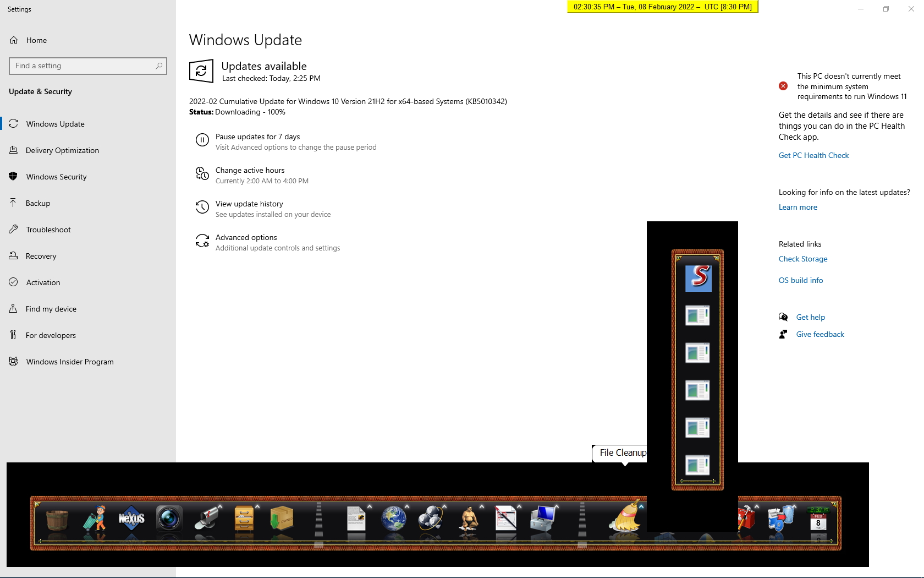Screen dimensions: 924x578
Task: Open Troubleshoot from the sidebar
Action: [48, 230]
